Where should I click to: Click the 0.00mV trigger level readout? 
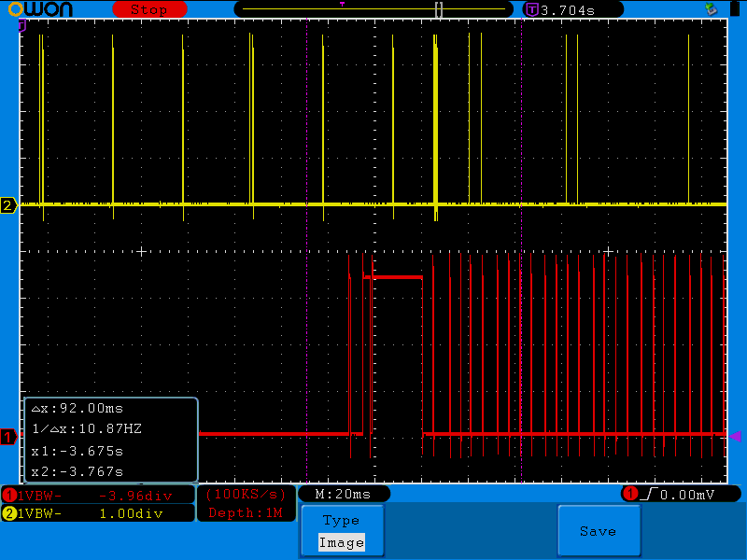tap(687, 495)
